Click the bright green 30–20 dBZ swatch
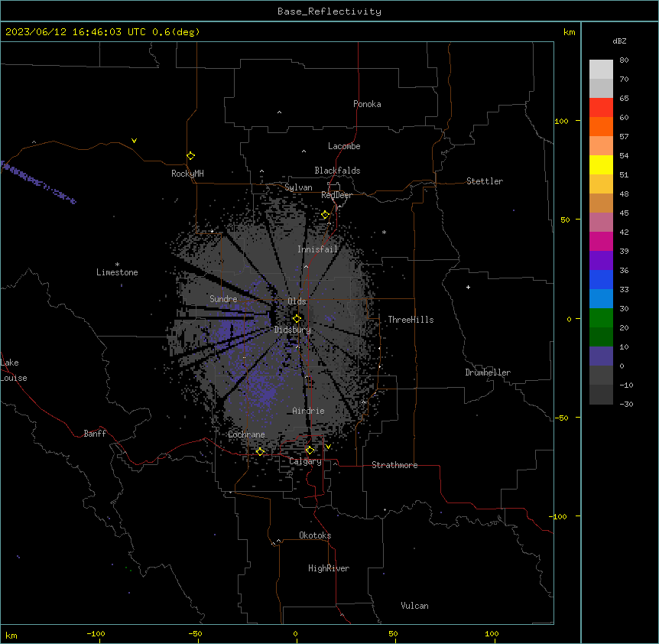This screenshot has height=644, width=659. [601, 318]
